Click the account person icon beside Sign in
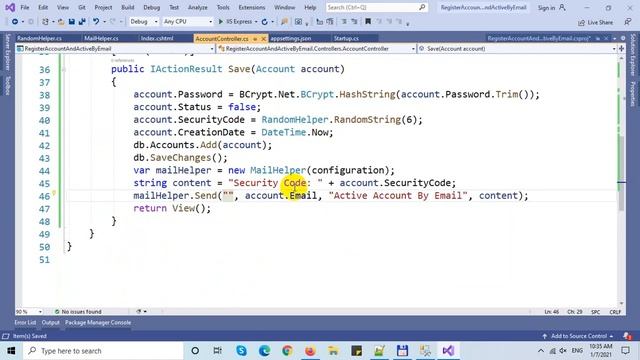 point(562,7)
